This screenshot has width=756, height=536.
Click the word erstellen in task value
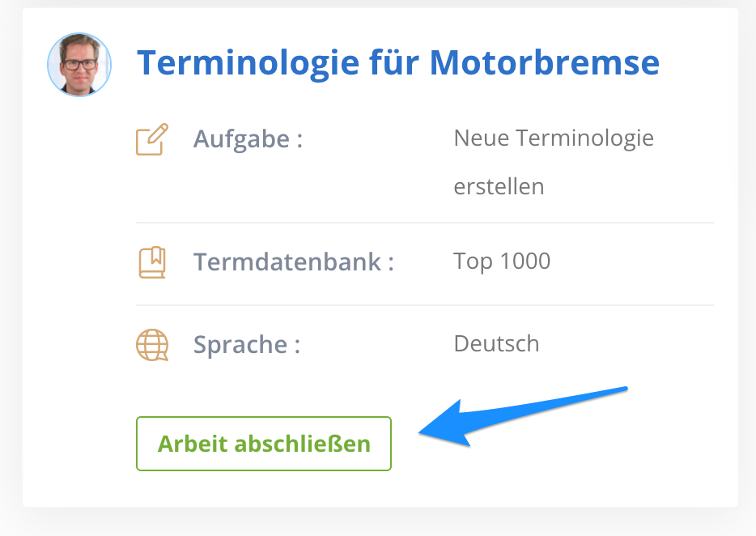tap(499, 187)
